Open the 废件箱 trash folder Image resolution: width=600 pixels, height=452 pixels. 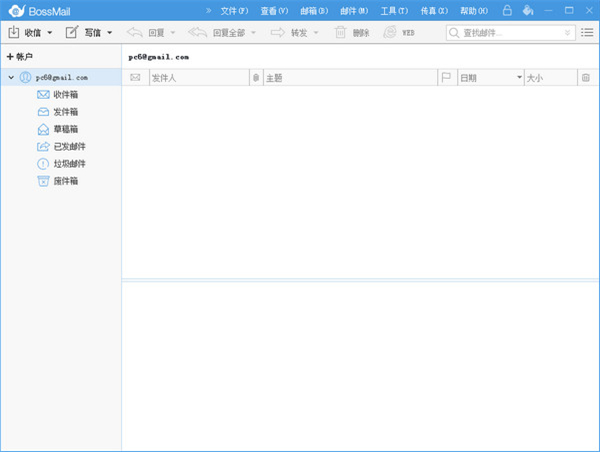click(x=66, y=181)
